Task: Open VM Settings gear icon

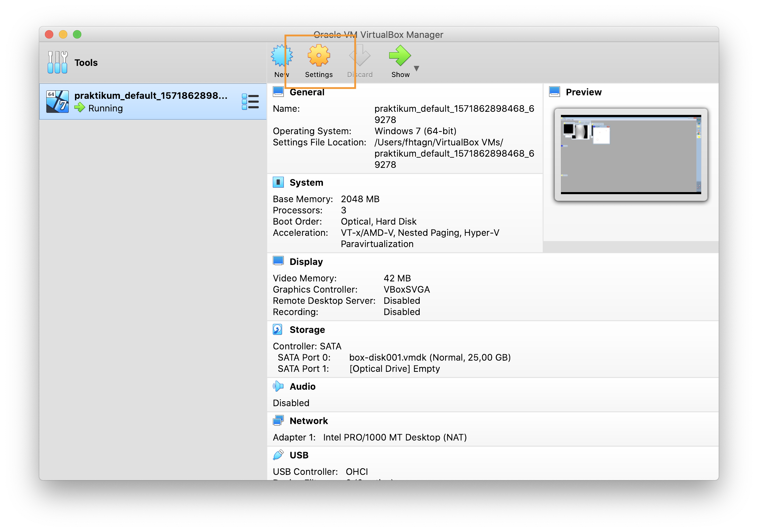Action: pyautogui.click(x=319, y=55)
